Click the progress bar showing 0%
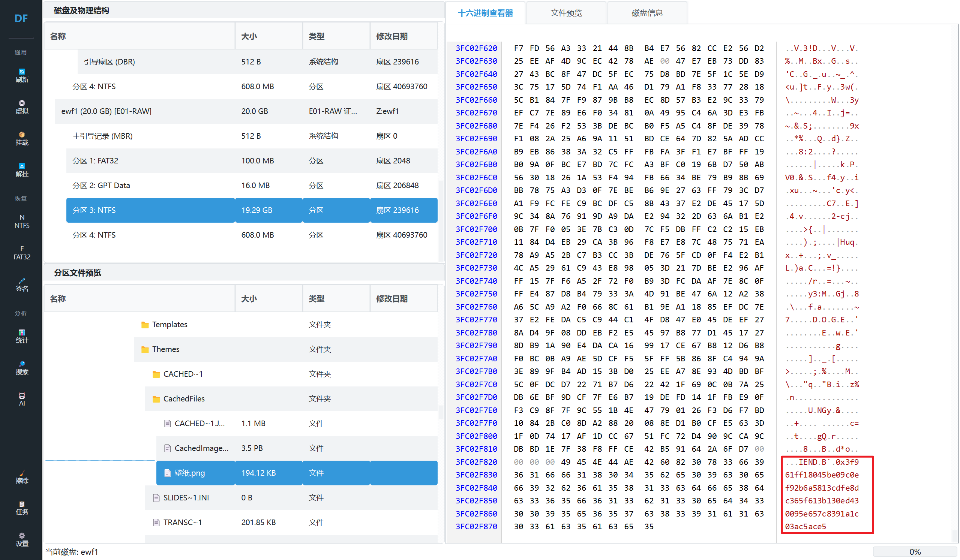Screen dimensions: 960x560 pyautogui.click(x=914, y=552)
